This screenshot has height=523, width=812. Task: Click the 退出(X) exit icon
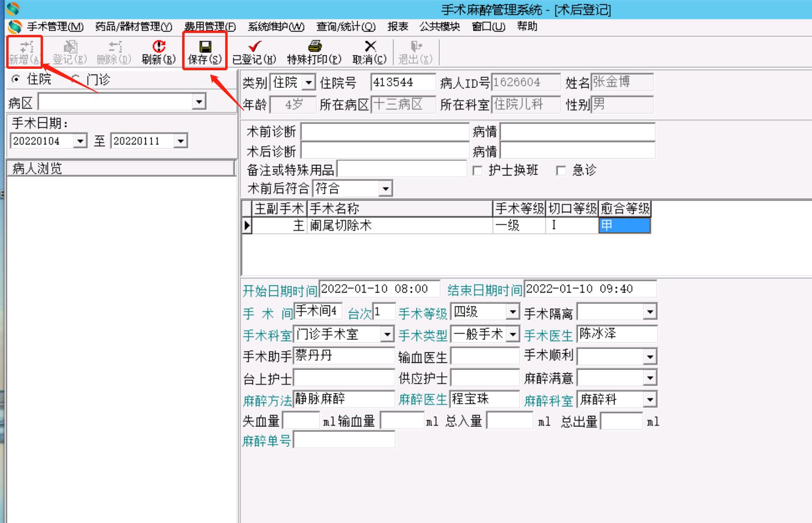tap(416, 52)
